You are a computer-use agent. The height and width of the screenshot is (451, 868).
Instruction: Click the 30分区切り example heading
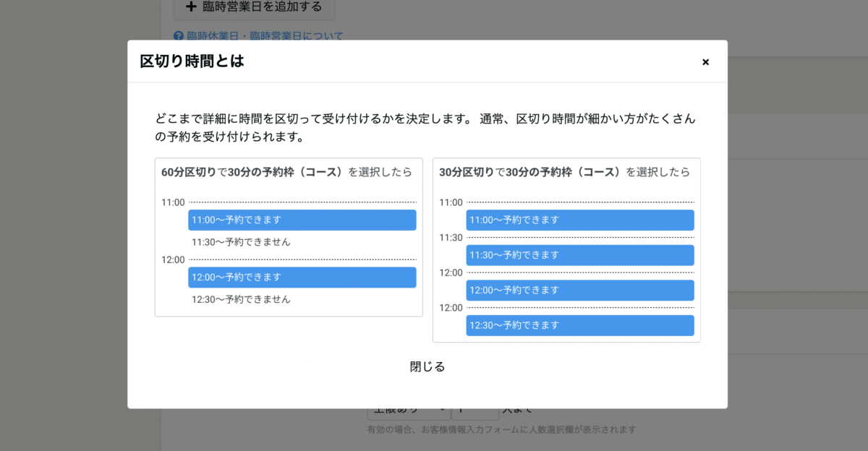[564, 172]
